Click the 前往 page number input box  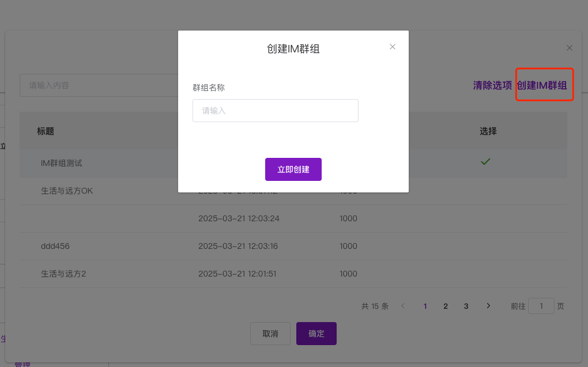[541, 306]
